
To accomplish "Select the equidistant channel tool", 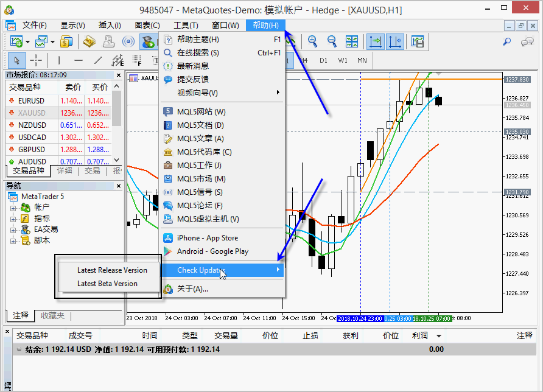I will 117,61.
